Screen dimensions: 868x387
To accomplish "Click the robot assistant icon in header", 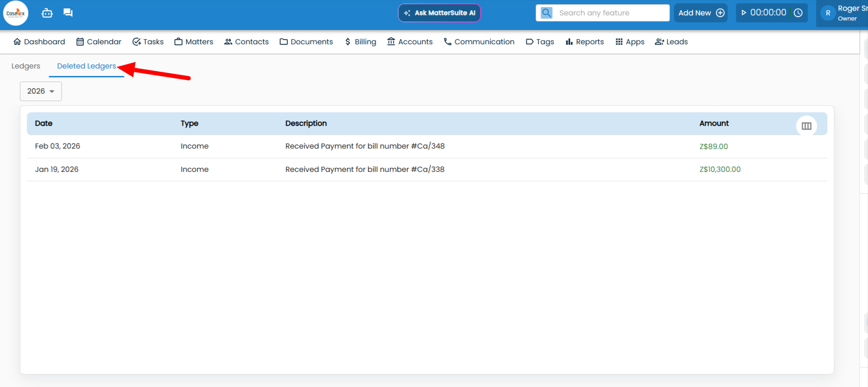I will (47, 13).
